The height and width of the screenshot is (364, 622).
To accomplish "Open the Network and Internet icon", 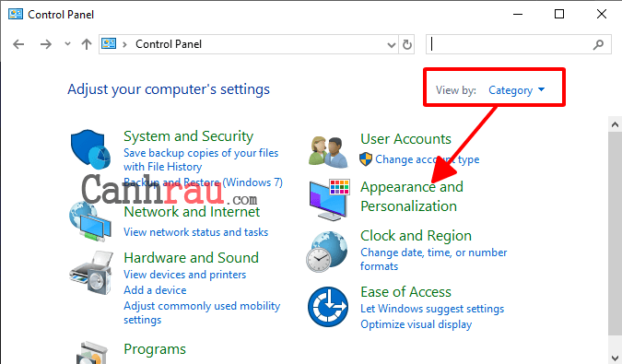I will click(x=90, y=221).
